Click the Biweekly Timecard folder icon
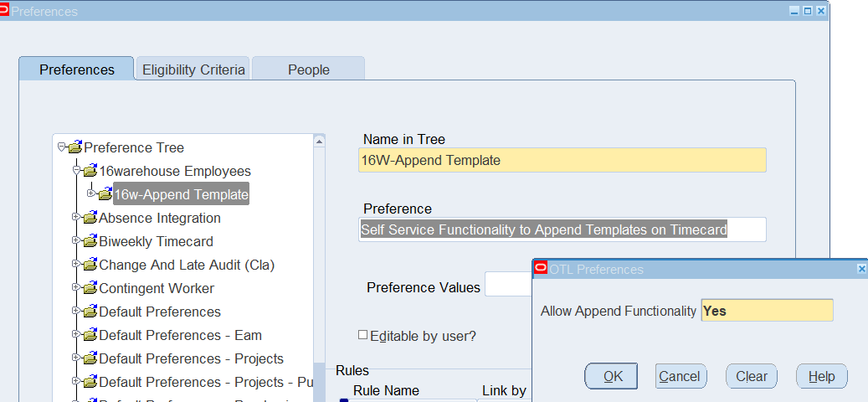 90,241
